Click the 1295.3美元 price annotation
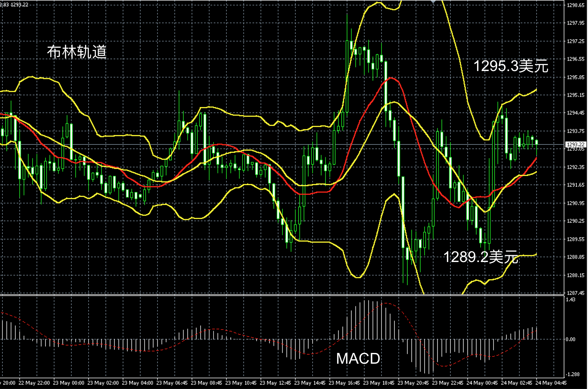The image size is (588, 389). pyautogui.click(x=510, y=66)
